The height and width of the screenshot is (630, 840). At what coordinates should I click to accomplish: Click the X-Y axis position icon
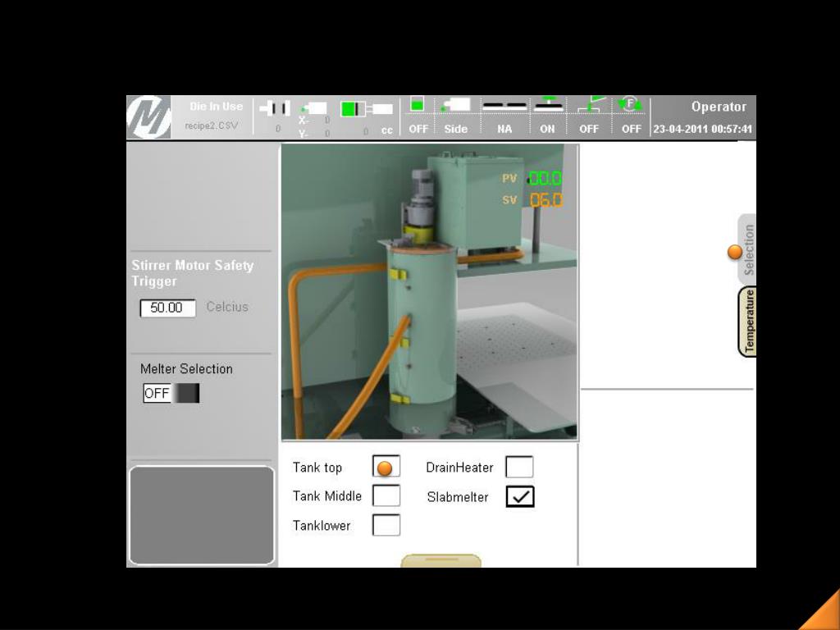tap(313, 107)
